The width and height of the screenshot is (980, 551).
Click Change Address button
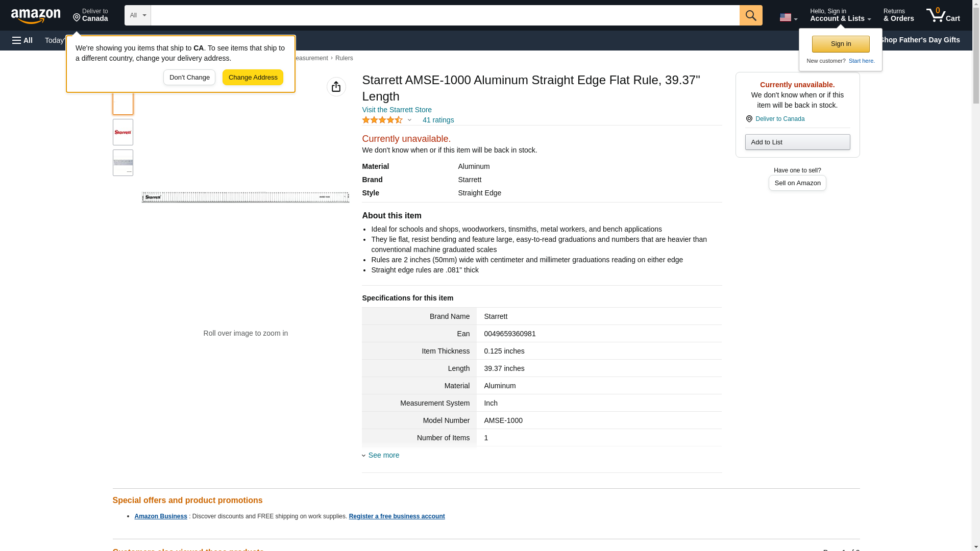[253, 78]
